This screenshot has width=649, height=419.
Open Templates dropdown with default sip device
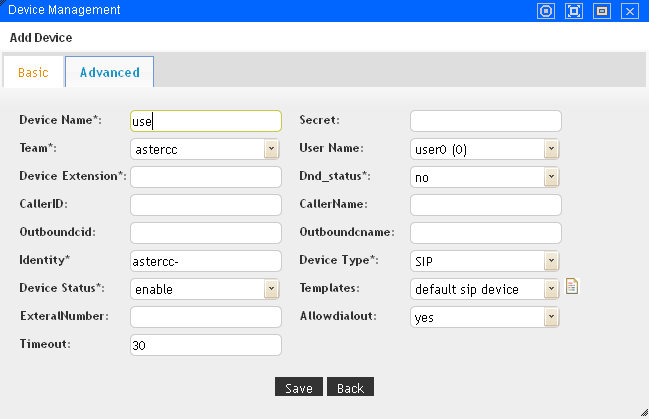click(x=550, y=289)
